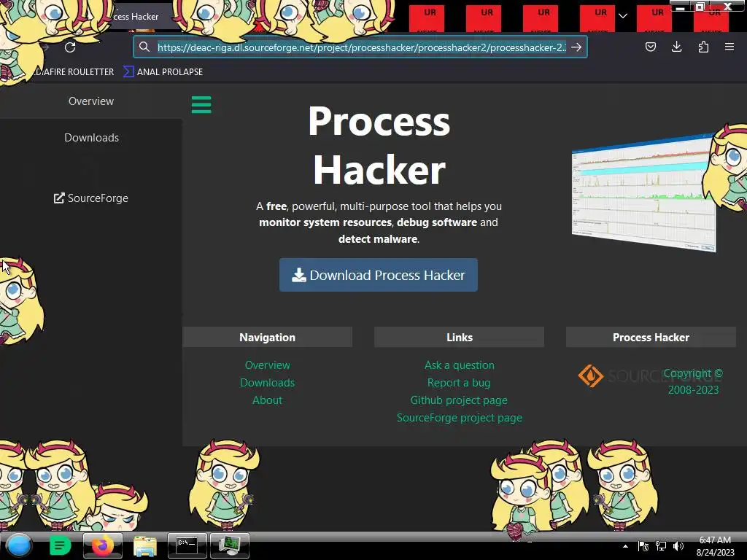This screenshot has height=560, width=747.
Task: Click the Action Center flag tray icon
Action: [643, 546]
